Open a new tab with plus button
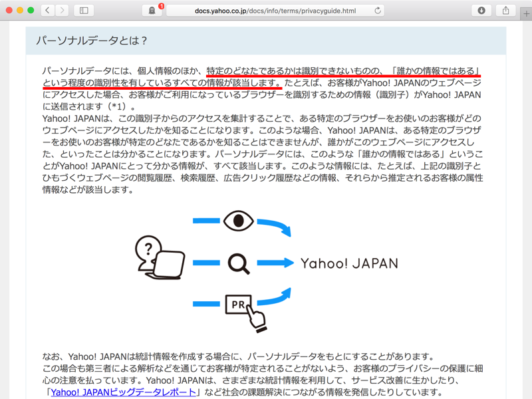Viewport: 532px width, 399px height. point(526,13)
